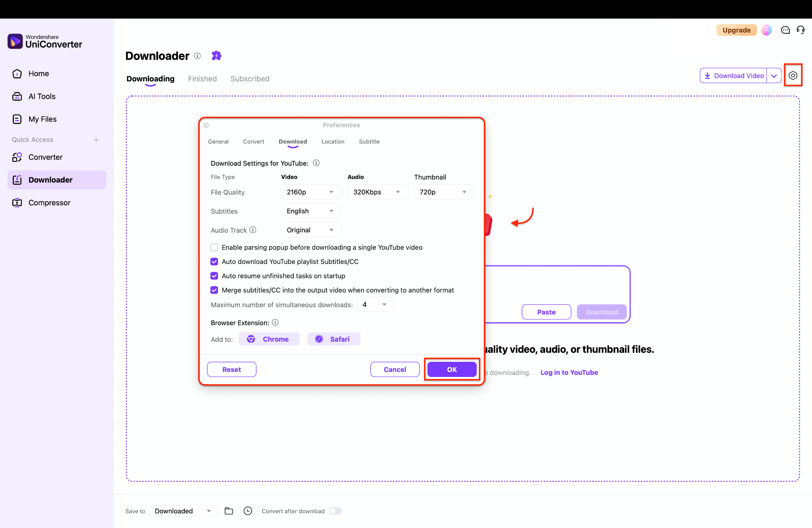Open the Video quality dropdown showing 2160p
The width and height of the screenshot is (812, 528).
coord(311,192)
